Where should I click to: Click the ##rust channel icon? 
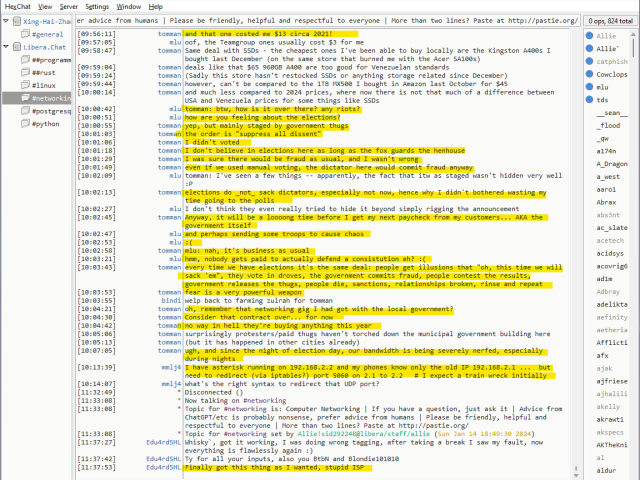[x=24, y=73]
